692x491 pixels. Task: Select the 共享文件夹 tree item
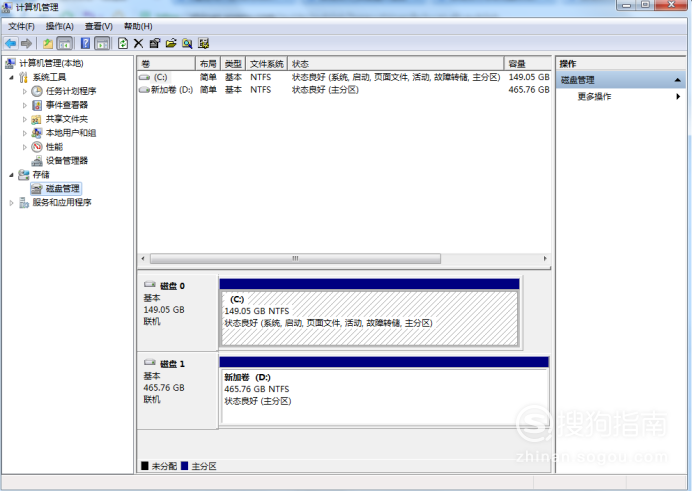click(67, 119)
